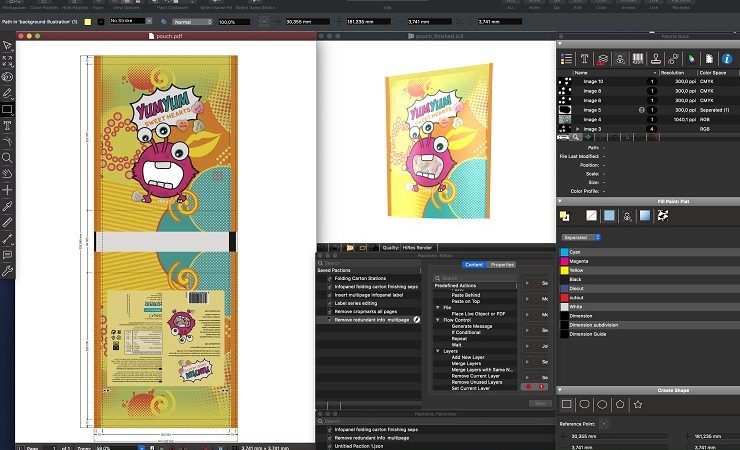The width and height of the screenshot is (740, 450).
Task: Select the Zoom magnifier tool
Action: [7, 158]
